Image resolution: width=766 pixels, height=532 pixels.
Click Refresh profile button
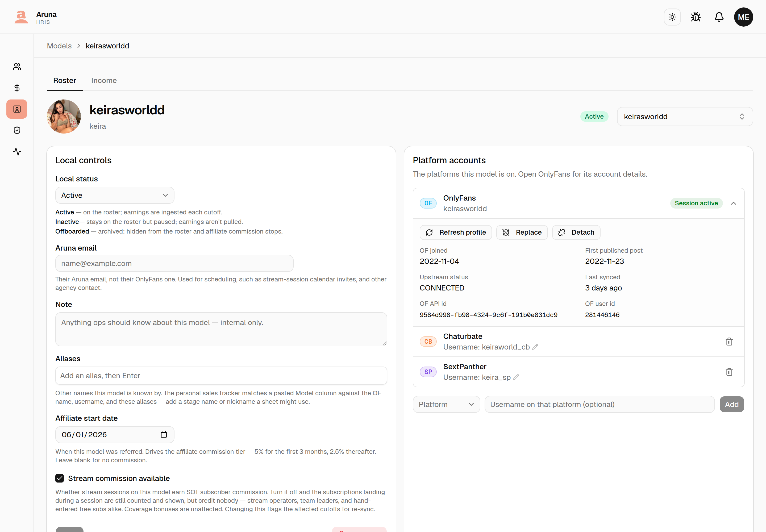(x=456, y=233)
